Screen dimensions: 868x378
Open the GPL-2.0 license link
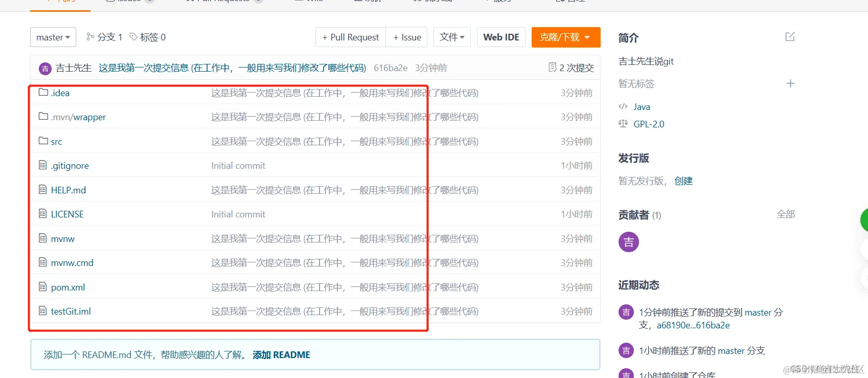[x=649, y=124]
